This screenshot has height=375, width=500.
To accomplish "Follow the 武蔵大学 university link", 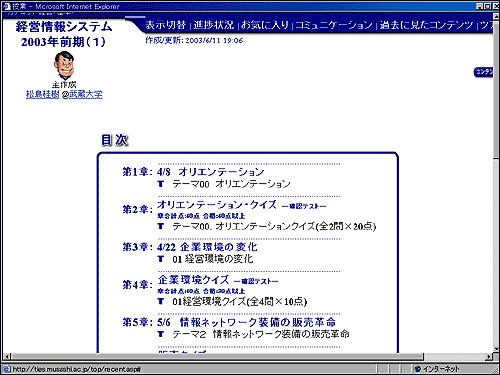I will click(x=86, y=95).
